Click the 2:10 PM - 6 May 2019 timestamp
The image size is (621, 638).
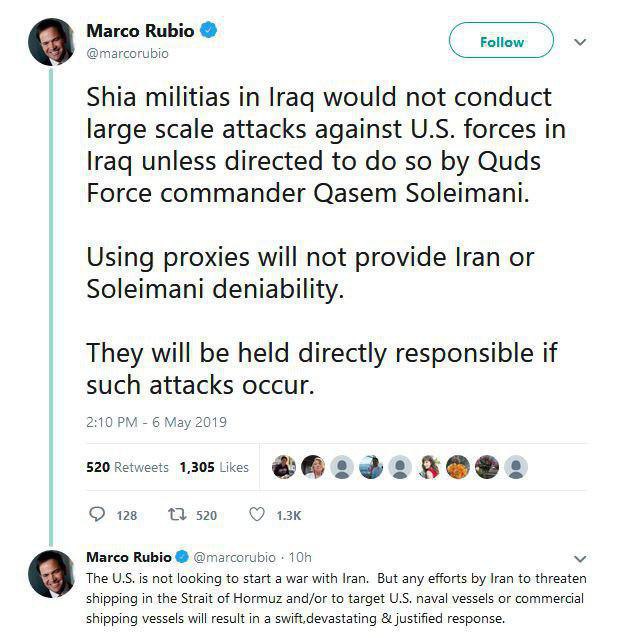[x=156, y=422]
